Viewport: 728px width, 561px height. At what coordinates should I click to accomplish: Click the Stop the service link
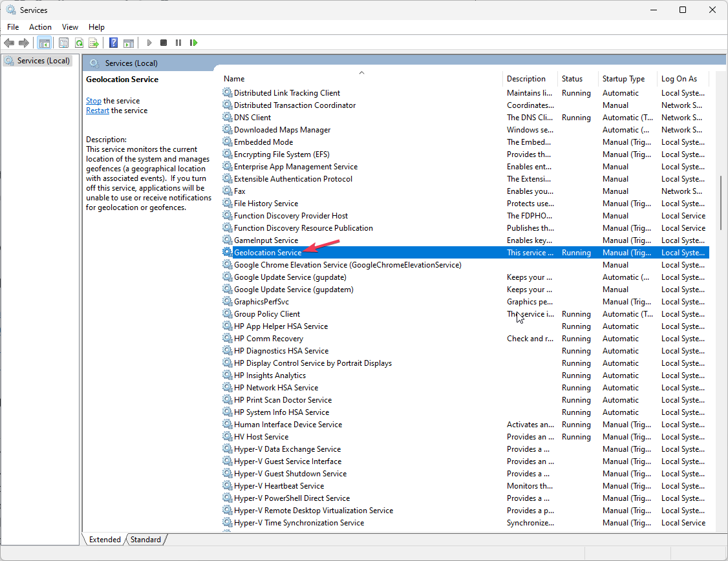coord(93,101)
